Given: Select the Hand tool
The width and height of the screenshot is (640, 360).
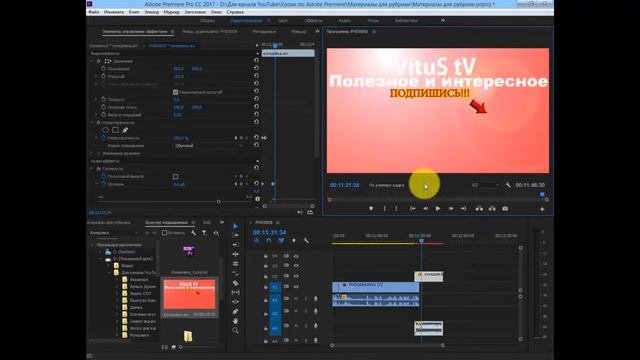Looking at the screenshot, I should (236, 321).
